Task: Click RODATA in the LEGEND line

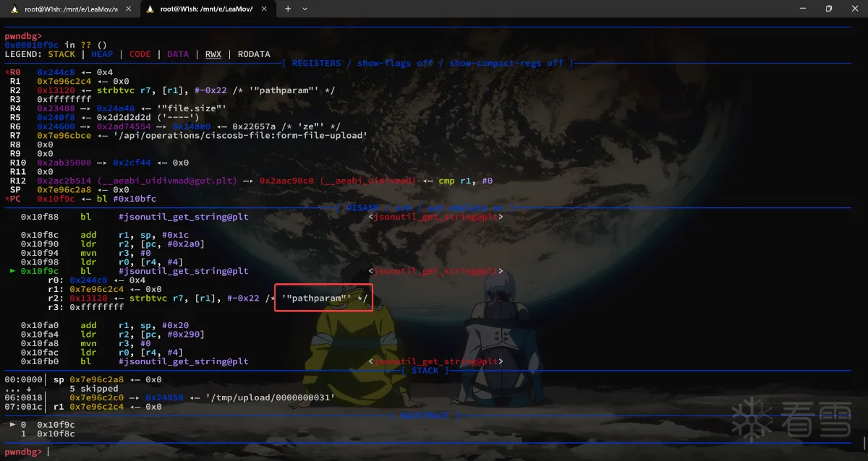Action: [x=254, y=54]
